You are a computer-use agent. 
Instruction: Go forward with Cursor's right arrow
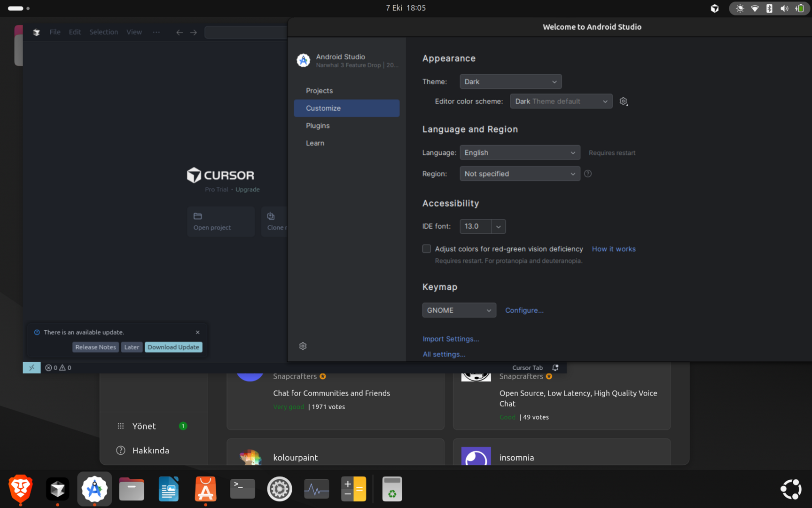pos(194,32)
